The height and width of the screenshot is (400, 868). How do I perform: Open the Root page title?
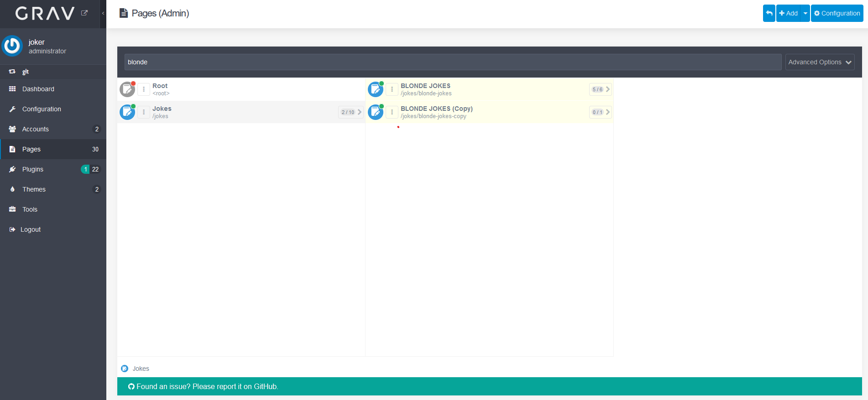tap(160, 86)
